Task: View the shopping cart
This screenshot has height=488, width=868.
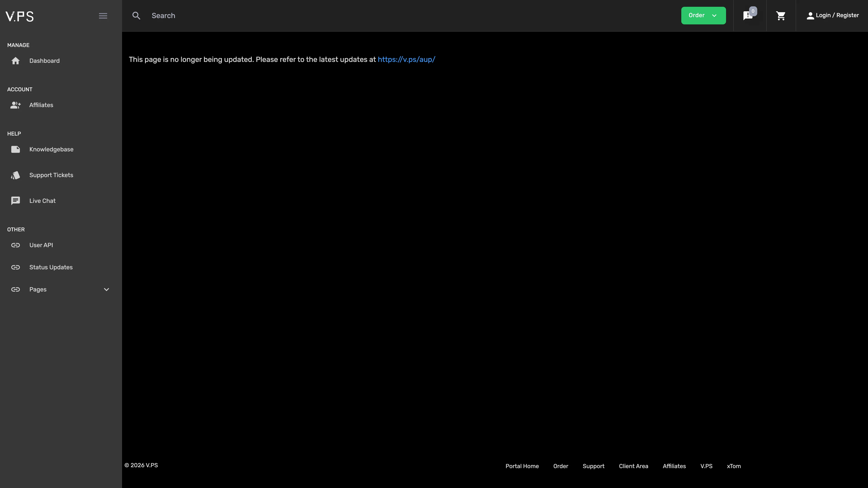Action: (781, 16)
